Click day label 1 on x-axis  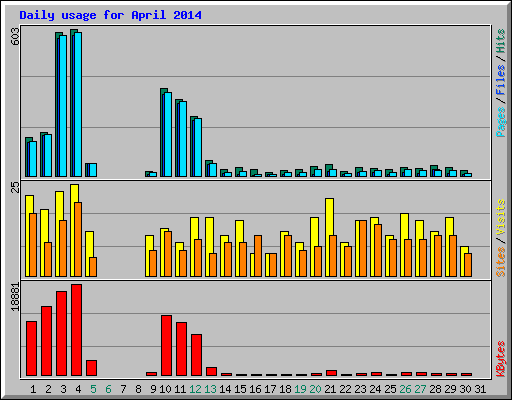[33, 389]
